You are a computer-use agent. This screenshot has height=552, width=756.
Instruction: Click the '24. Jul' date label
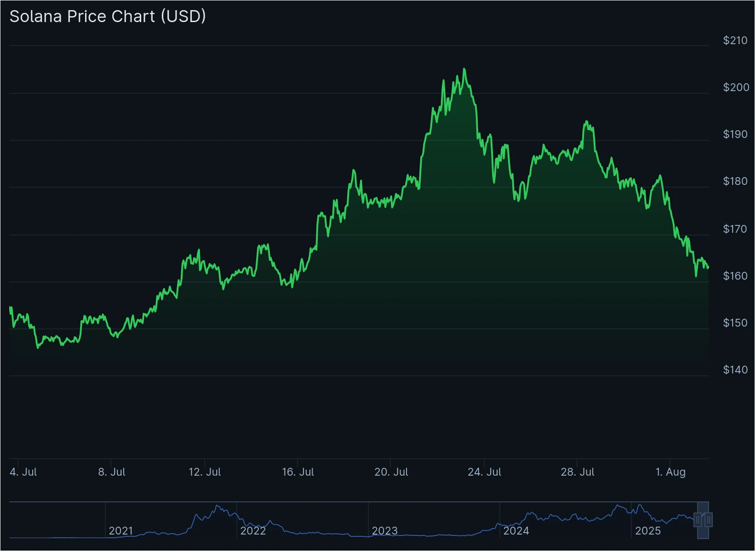(x=484, y=472)
